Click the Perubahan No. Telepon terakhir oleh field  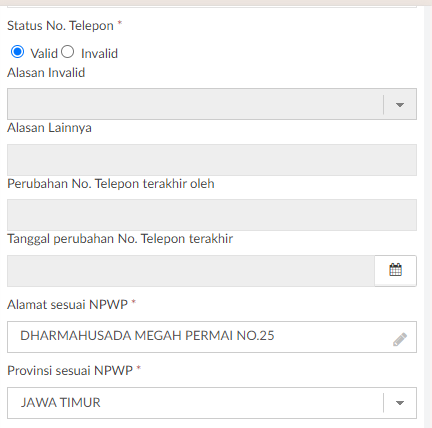pyautogui.click(x=212, y=215)
